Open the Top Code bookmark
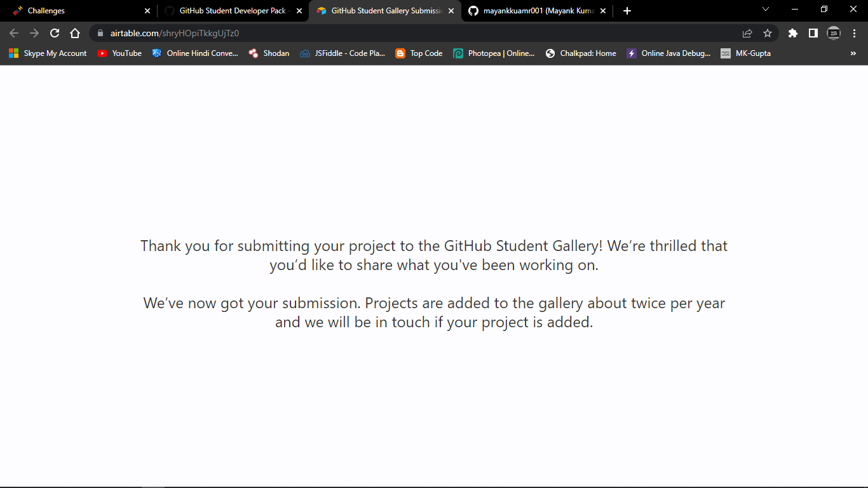This screenshot has width=868, height=488. tap(419, 53)
